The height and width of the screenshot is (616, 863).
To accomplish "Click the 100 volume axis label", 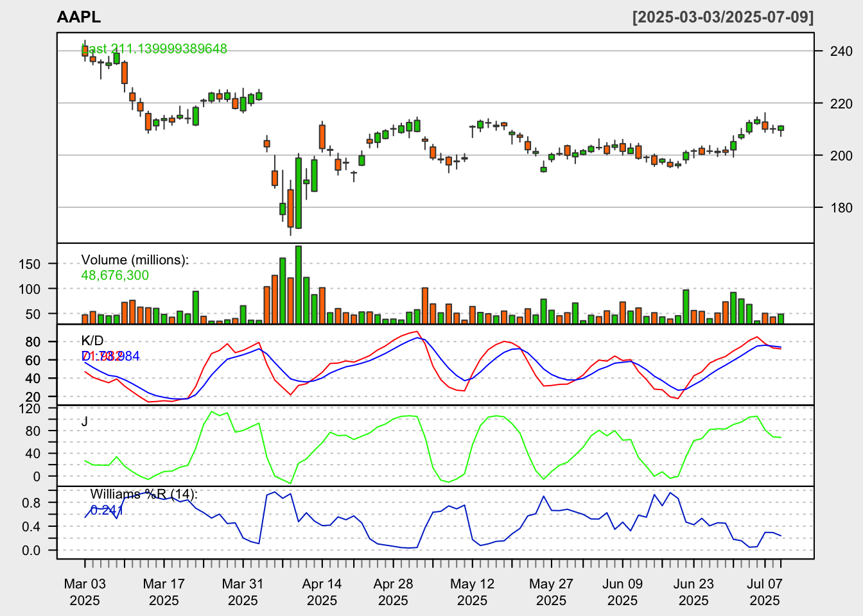I will [x=30, y=289].
